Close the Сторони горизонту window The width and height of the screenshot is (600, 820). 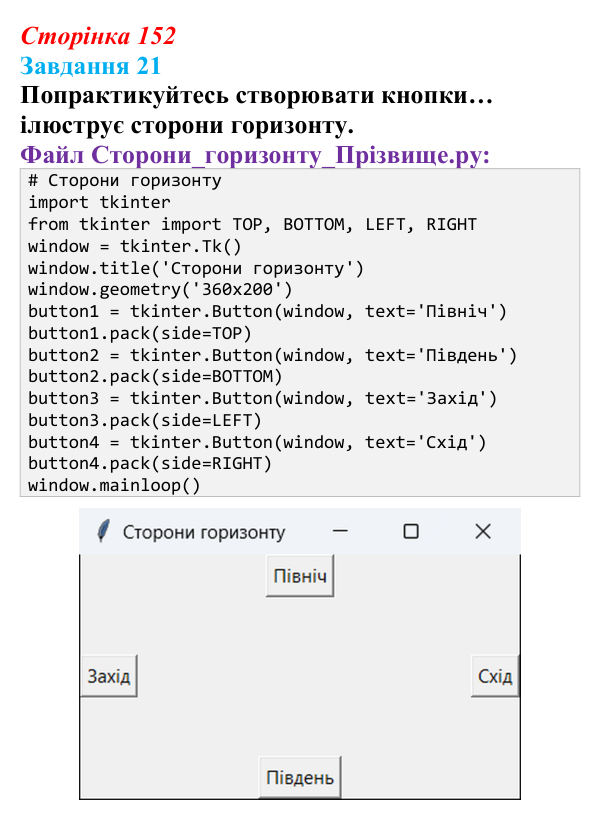point(483,531)
